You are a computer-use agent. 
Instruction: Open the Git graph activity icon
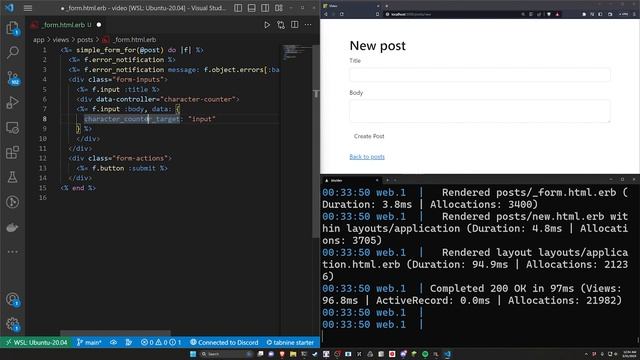[x=13, y=202]
